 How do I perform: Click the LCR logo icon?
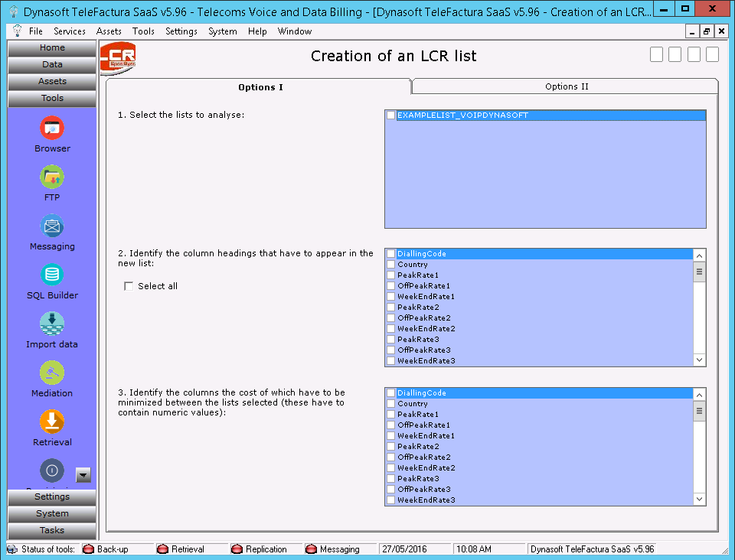tap(119, 58)
